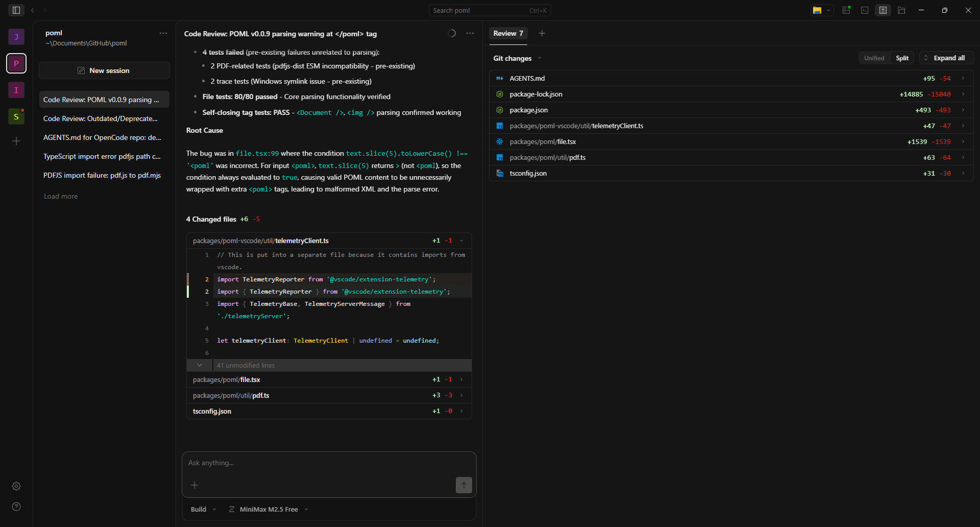Add a new tab with plus icon
The image size is (980, 527).
pyautogui.click(x=542, y=33)
